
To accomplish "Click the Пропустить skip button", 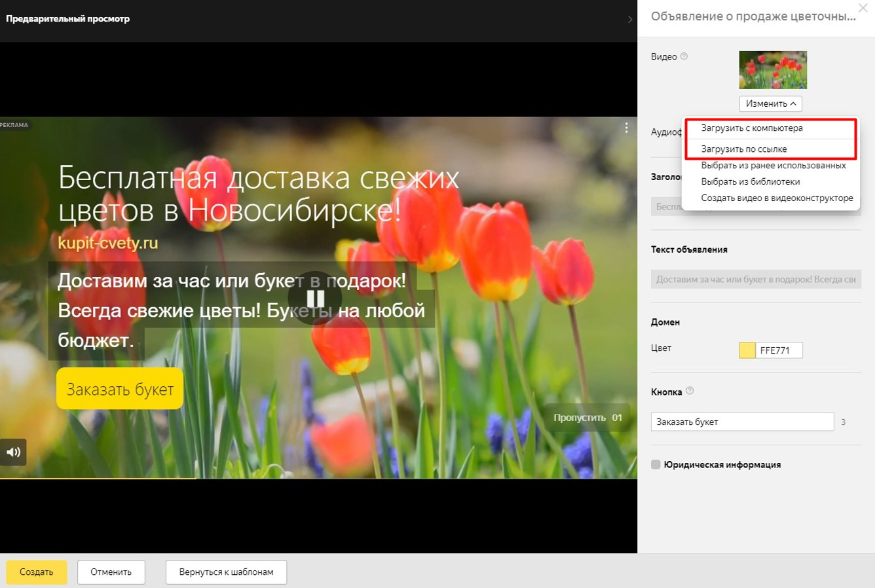I will tap(588, 418).
